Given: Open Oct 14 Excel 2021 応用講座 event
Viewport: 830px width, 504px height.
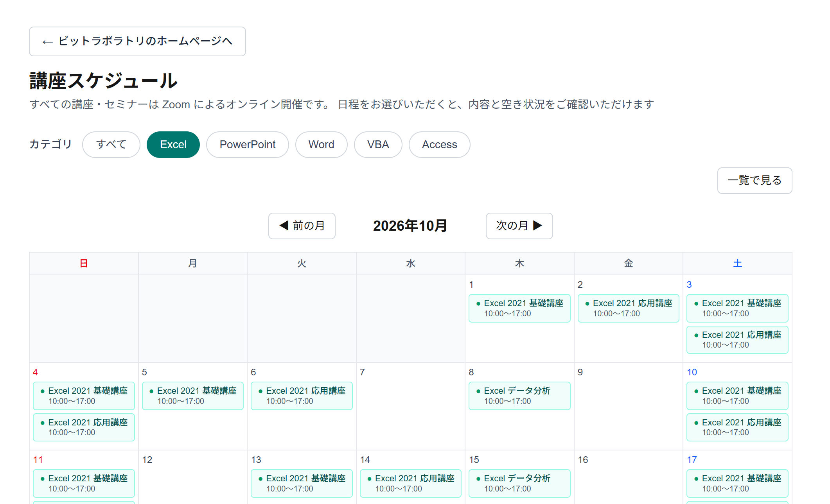Looking at the screenshot, I should pyautogui.click(x=411, y=483).
